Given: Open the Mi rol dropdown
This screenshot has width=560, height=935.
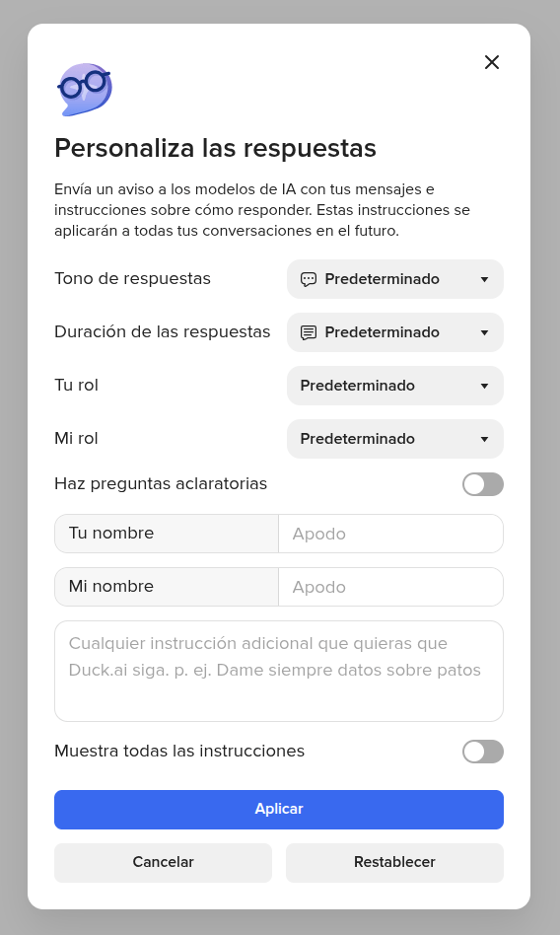Looking at the screenshot, I should [394, 439].
